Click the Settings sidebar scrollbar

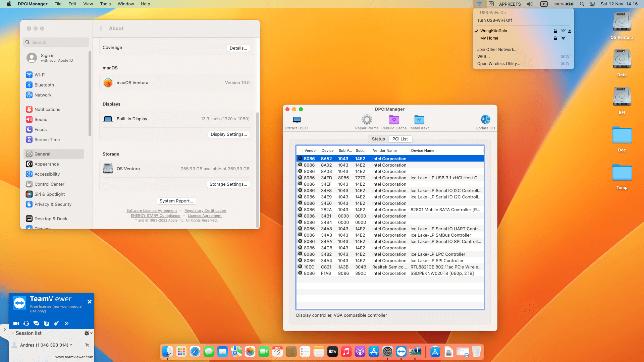point(90,94)
